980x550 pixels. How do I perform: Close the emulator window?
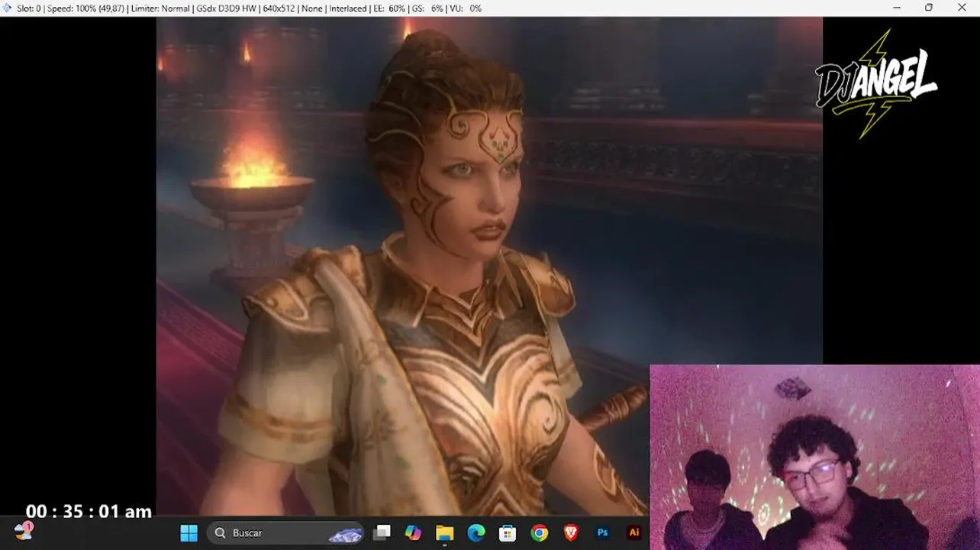coord(962,8)
